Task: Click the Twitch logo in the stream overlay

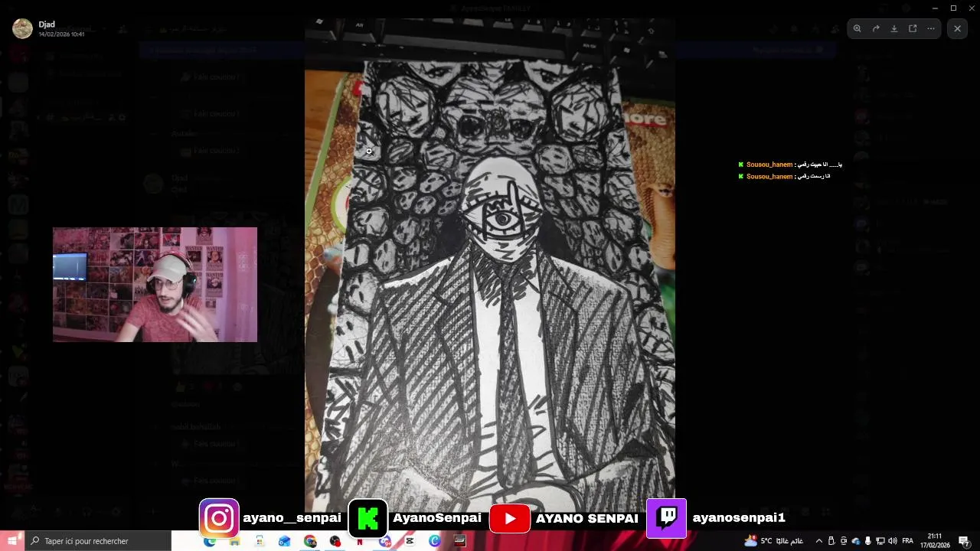Action: click(x=667, y=518)
